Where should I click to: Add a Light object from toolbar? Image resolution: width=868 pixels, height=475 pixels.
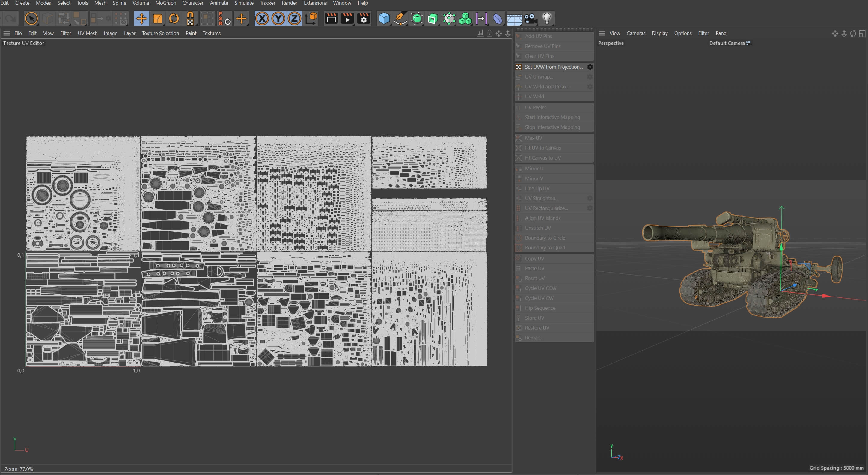(x=546, y=19)
